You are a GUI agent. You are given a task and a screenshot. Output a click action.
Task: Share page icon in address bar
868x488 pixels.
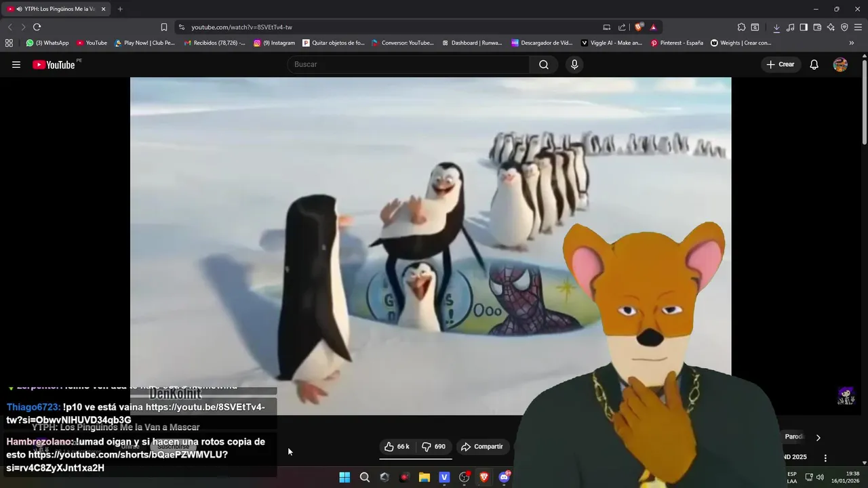click(x=622, y=27)
